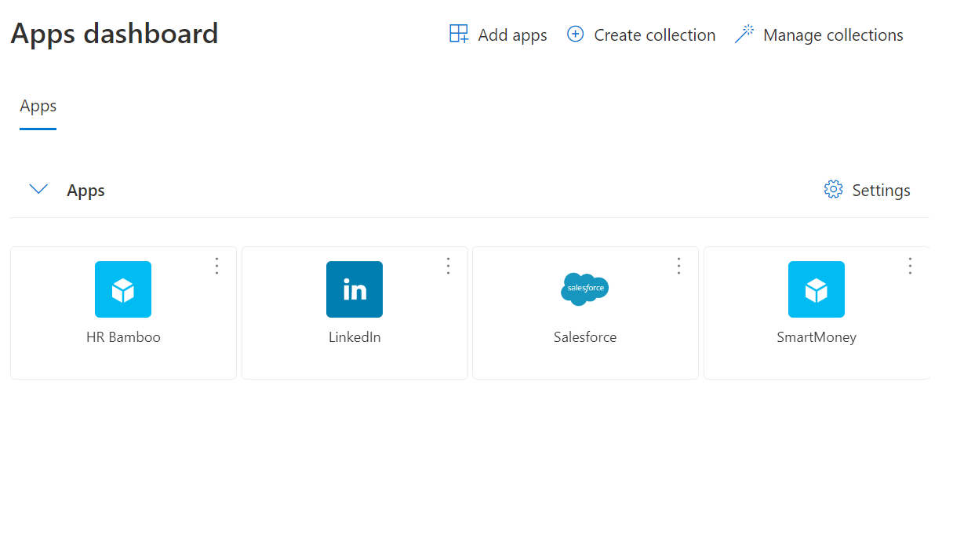Viewport: 953px width, 560px height.
Task: Click the Create collection plus icon
Action: tap(575, 35)
